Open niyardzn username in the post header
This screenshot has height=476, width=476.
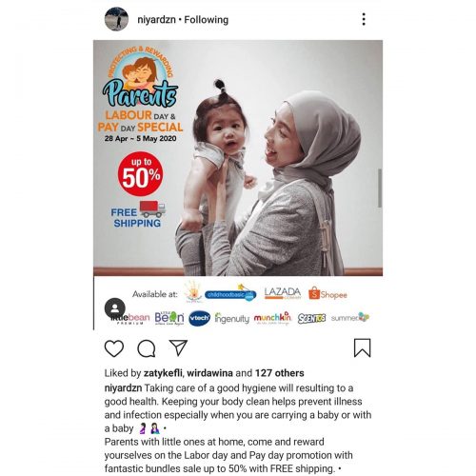[156, 20]
